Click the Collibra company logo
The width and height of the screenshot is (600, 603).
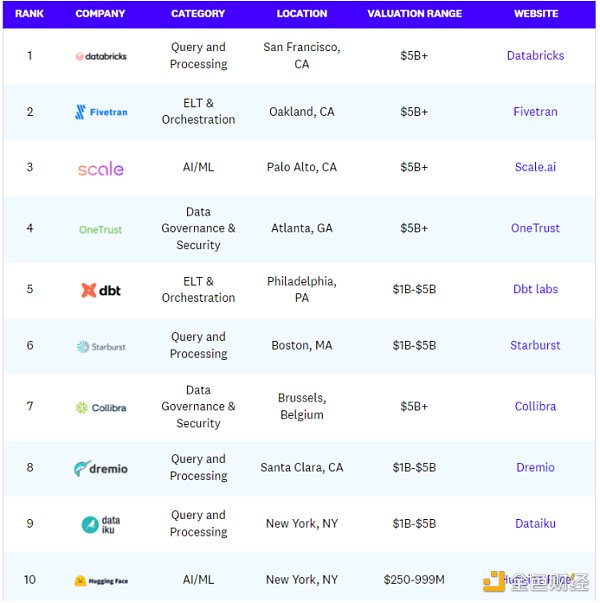101,407
